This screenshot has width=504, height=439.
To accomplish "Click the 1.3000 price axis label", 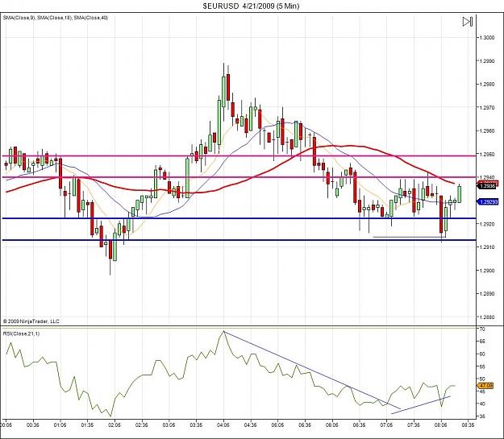I will tap(486, 38).
